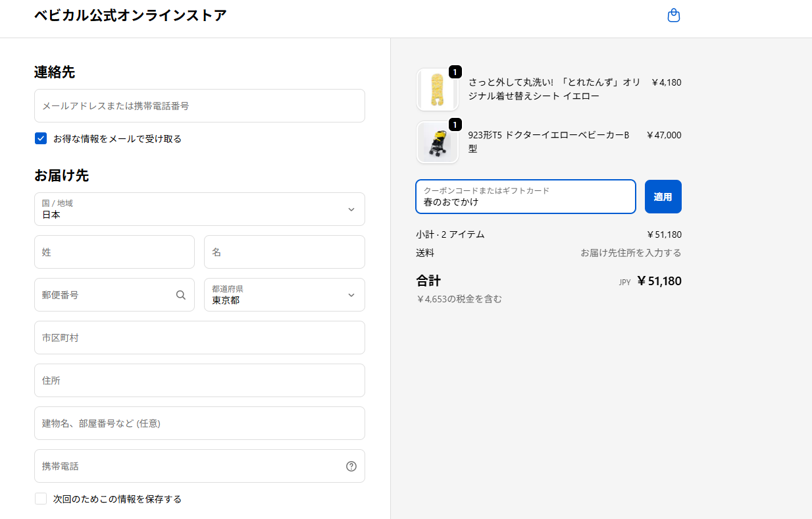The image size is (812, 519).
Task: Check the 次回のためこの情報を保存する checkbox
Action: [x=41, y=499]
